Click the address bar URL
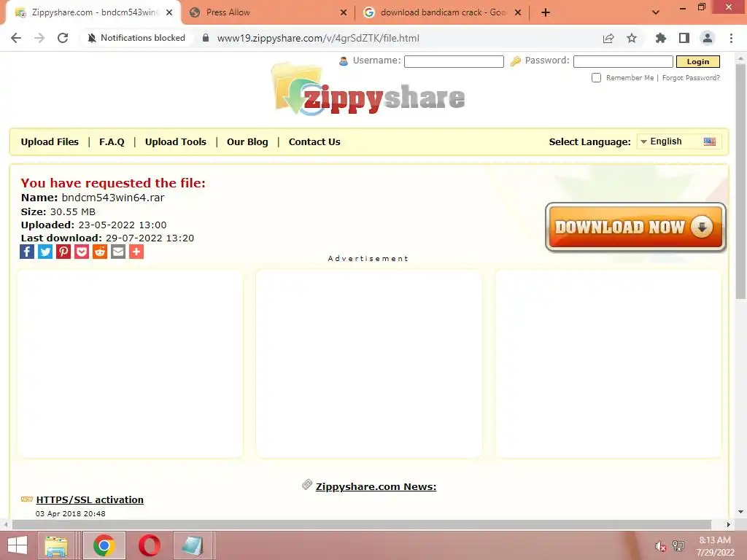Screen dimensions: 747x560 [x=318, y=38]
